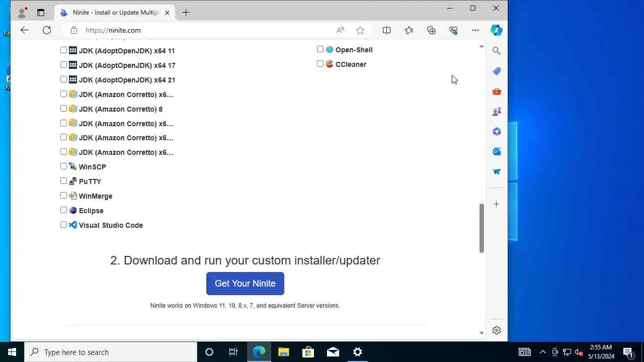Screen dimensions: 644x362
Task: Open Browser essentials heart icon
Action: (x=453, y=30)
